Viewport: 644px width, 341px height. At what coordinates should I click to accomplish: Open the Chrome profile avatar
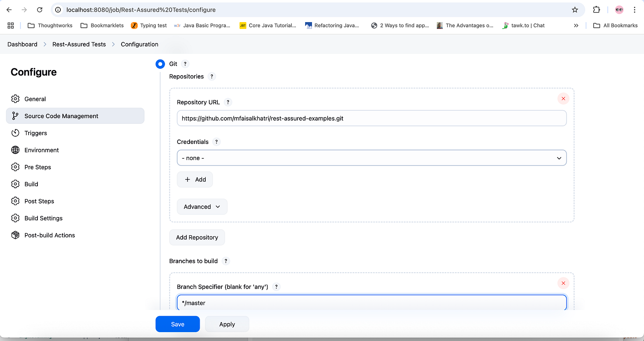[x=619, y=10]
